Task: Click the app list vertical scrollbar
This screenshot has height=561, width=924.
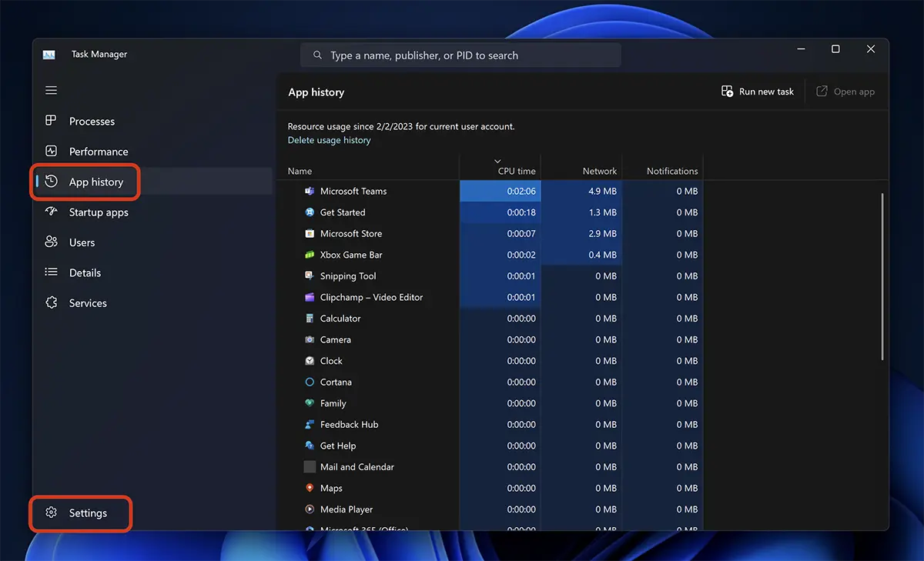Action: coord(882,276)
